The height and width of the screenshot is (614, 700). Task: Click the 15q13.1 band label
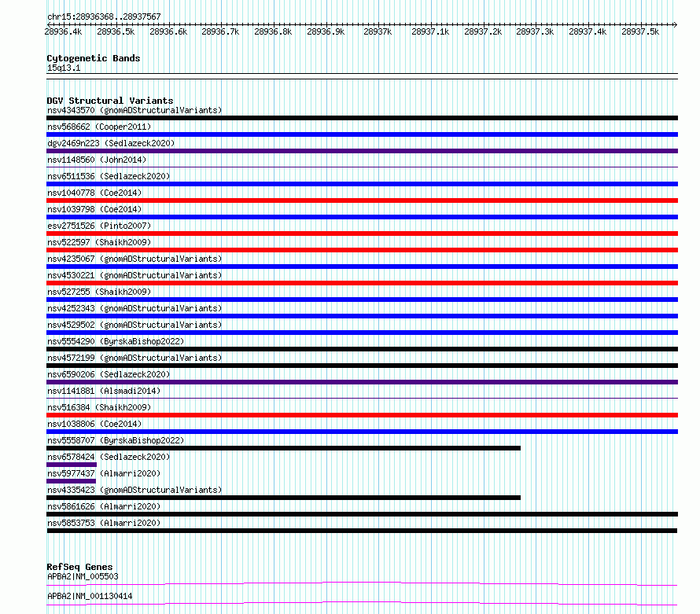64,68
